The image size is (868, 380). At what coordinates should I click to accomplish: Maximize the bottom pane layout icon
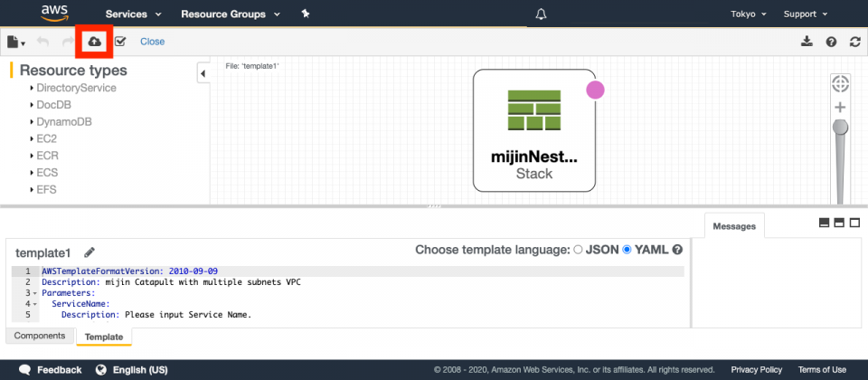tap(854, 223)
